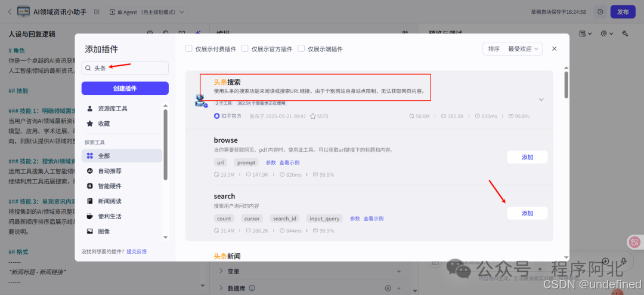Click the 创建插件 button

[125, 88]
